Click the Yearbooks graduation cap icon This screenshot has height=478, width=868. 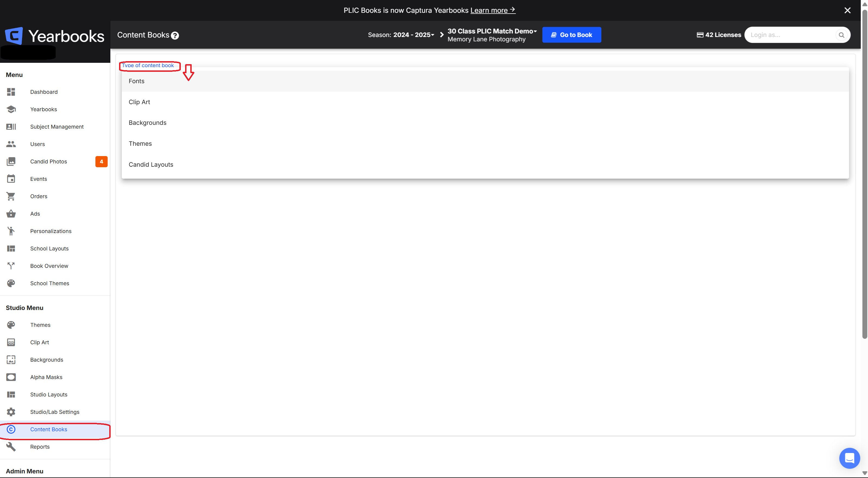pyautogui.click(x=11, y=109)
